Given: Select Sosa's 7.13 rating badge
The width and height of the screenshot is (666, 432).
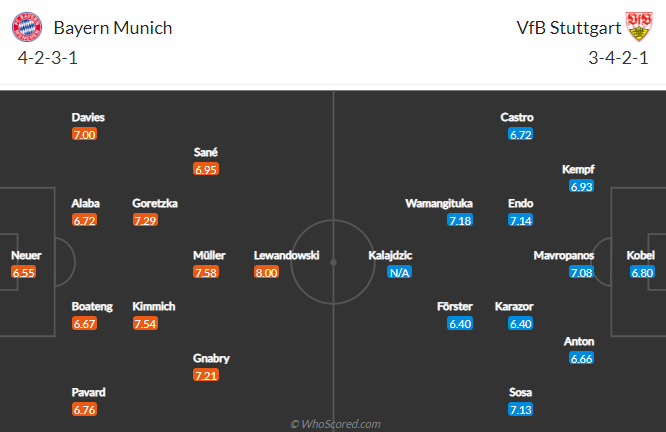Looking at the screenshot, I should point(521,409).
